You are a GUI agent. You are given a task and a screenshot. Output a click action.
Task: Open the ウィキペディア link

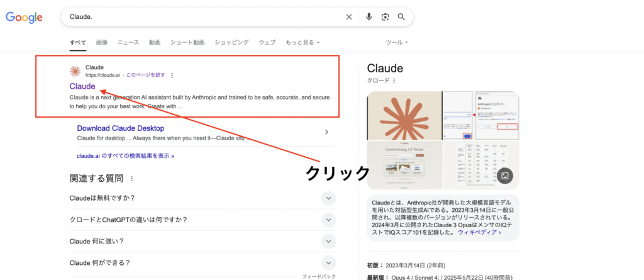479,232
